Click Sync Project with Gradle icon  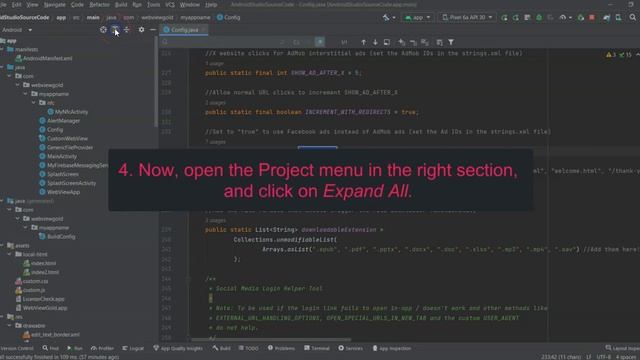click(x=607, y=18)
